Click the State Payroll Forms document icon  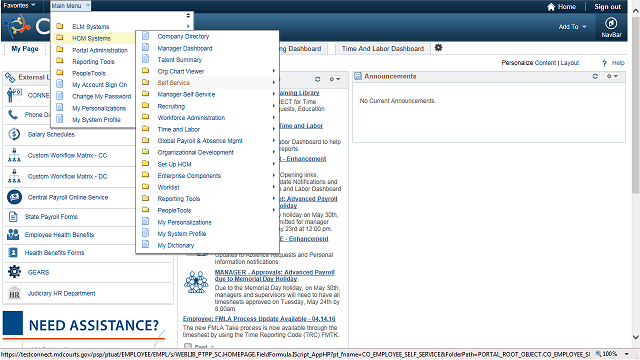tap(13, 217)
